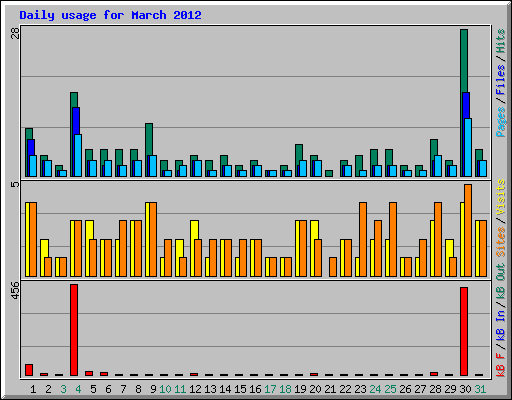Click the 'Pages' legend label

click(501, 122)
